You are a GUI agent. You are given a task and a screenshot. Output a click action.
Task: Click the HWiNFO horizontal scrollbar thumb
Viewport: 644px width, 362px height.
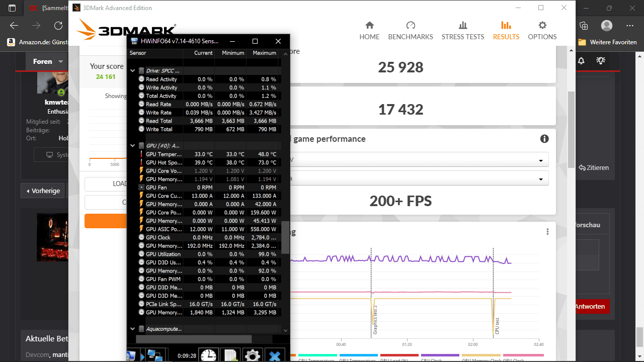click(193, 339)
